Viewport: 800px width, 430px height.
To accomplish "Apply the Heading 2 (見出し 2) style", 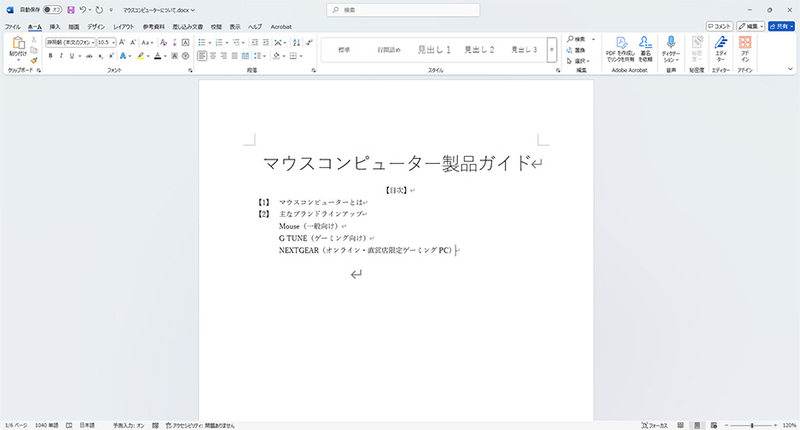I will 479,49.
